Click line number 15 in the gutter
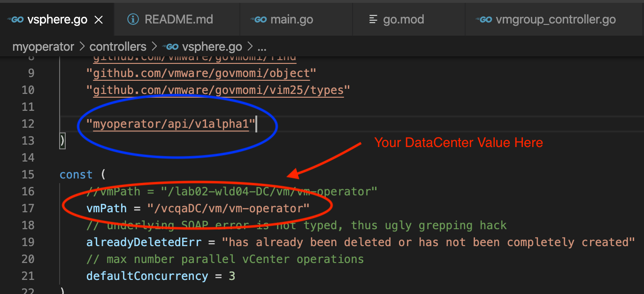Image resolution: width=644 pixels, height=294 pixels. click(x=28, y=175)
